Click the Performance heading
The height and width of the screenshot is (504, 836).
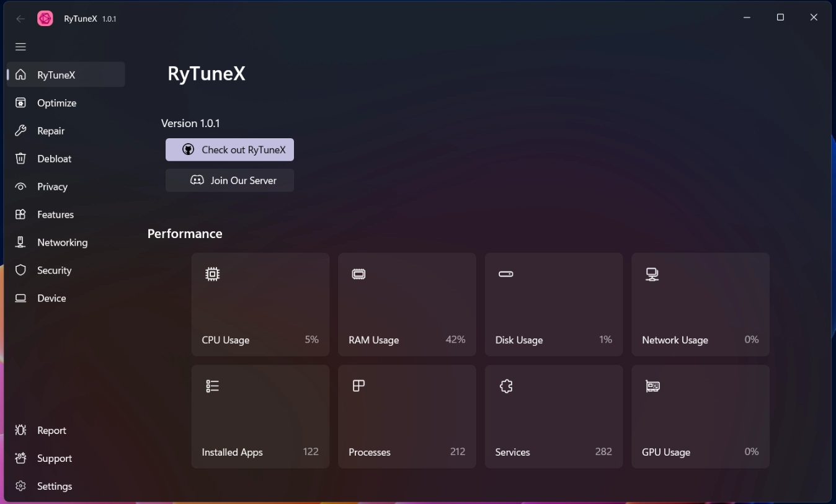click(x=185, y=234)
